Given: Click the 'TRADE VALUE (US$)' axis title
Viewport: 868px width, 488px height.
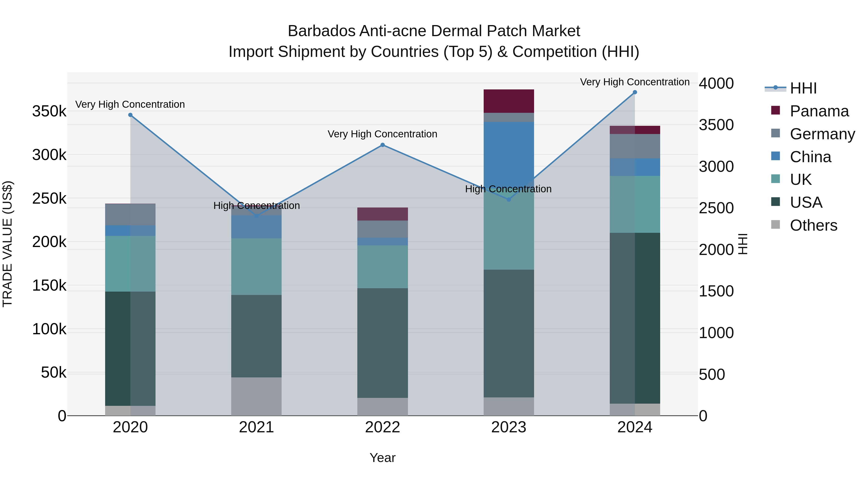Looking at the screenshot, I should pos(7,244).
